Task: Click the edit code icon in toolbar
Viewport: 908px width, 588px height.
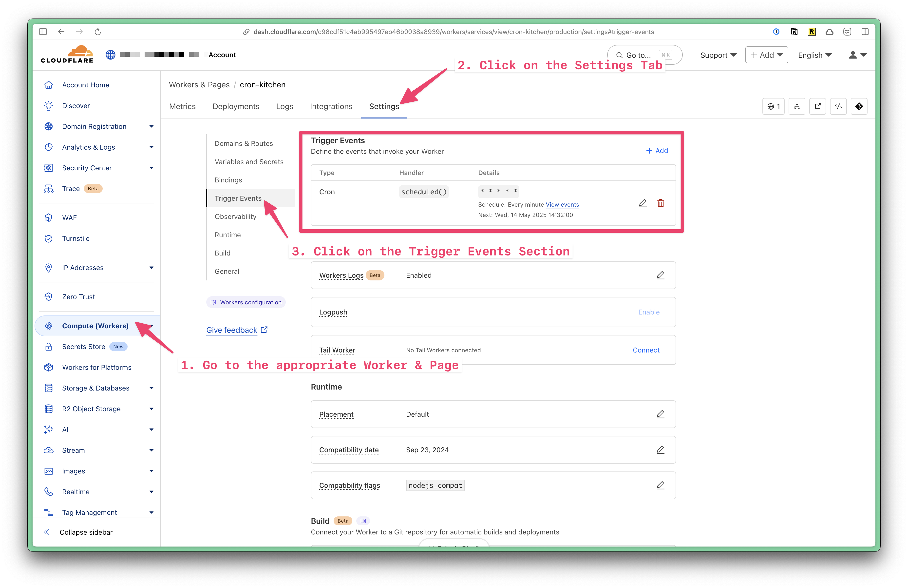Action: (838, 106)
